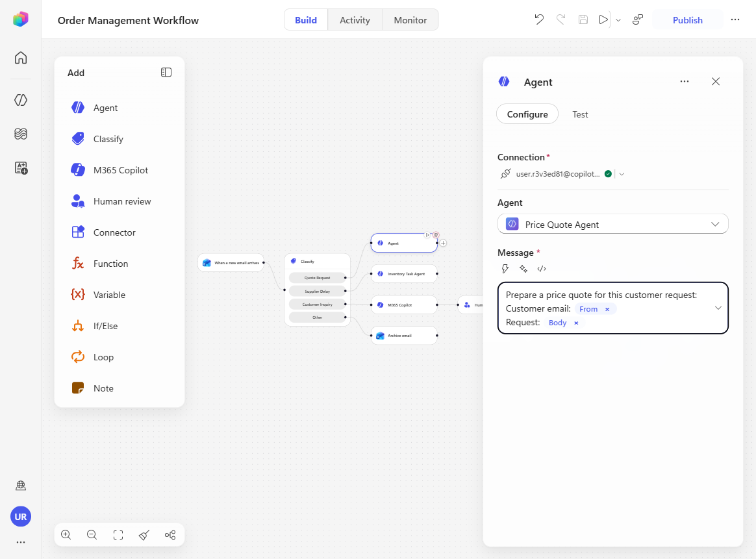Screen dimensions: 756x559
Task: Select the Archive email node
Action: (404, 336)
